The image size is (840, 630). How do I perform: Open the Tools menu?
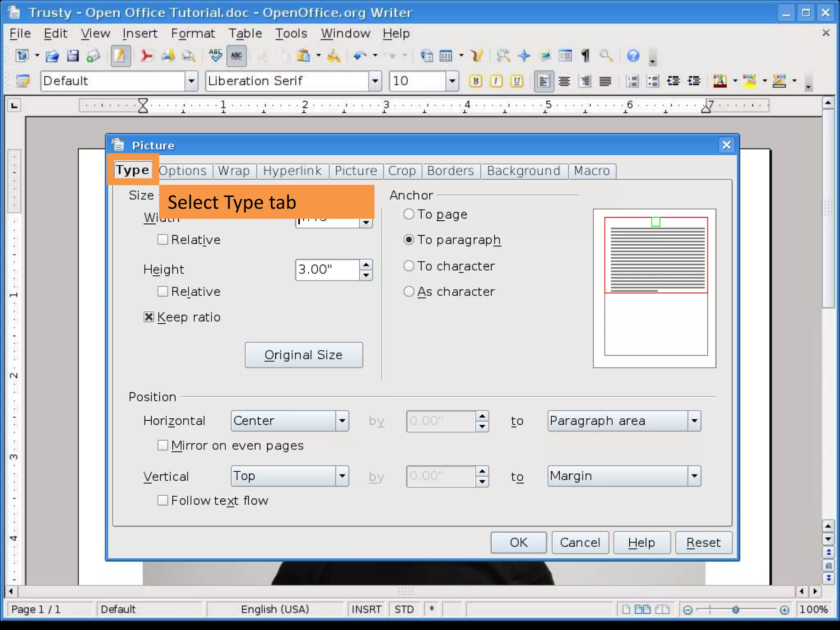coord(291,33)
